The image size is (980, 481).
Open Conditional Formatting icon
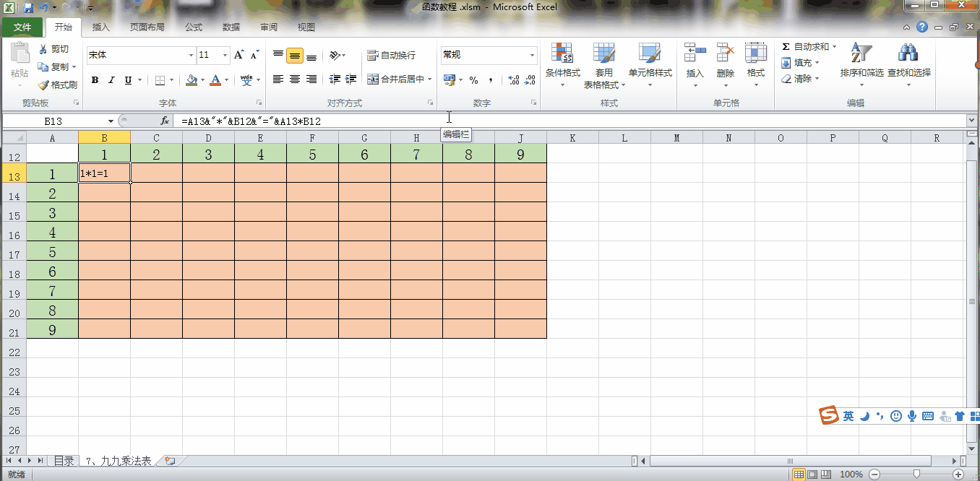point(562,53)
